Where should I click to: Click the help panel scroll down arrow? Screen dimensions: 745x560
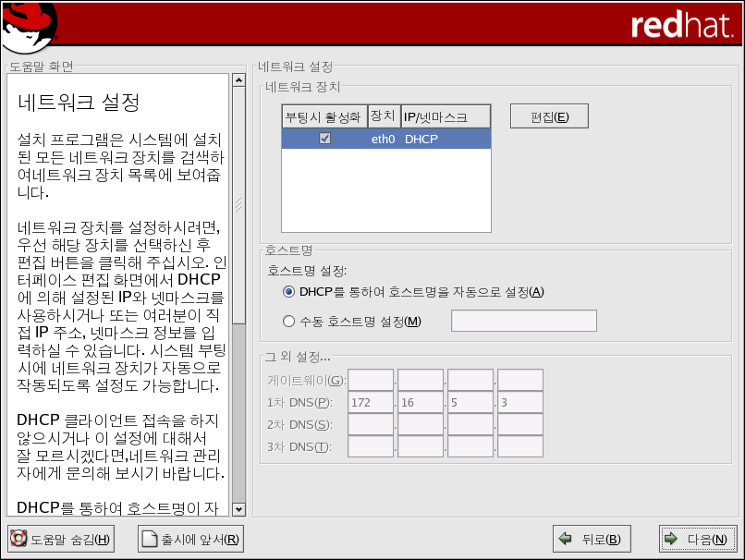coord(238,509)
